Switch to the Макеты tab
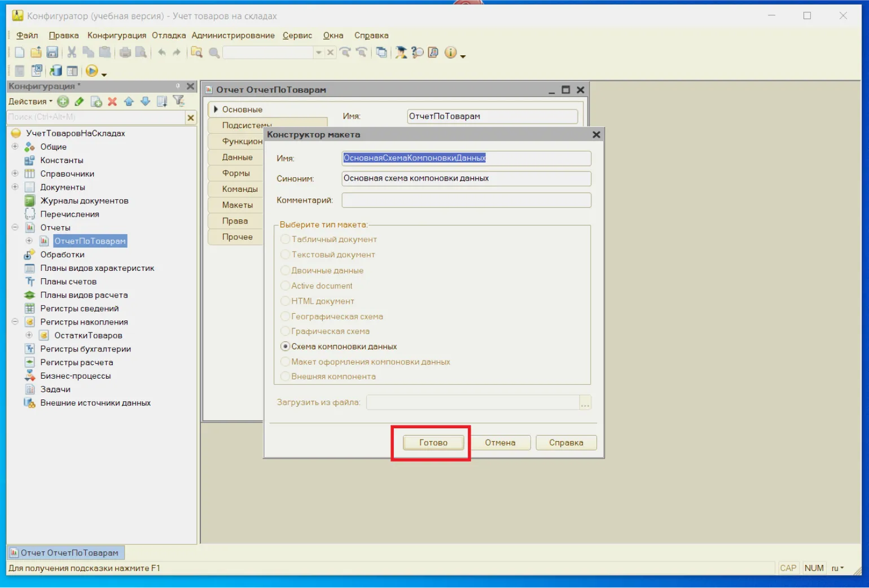 tap(237, 205)
